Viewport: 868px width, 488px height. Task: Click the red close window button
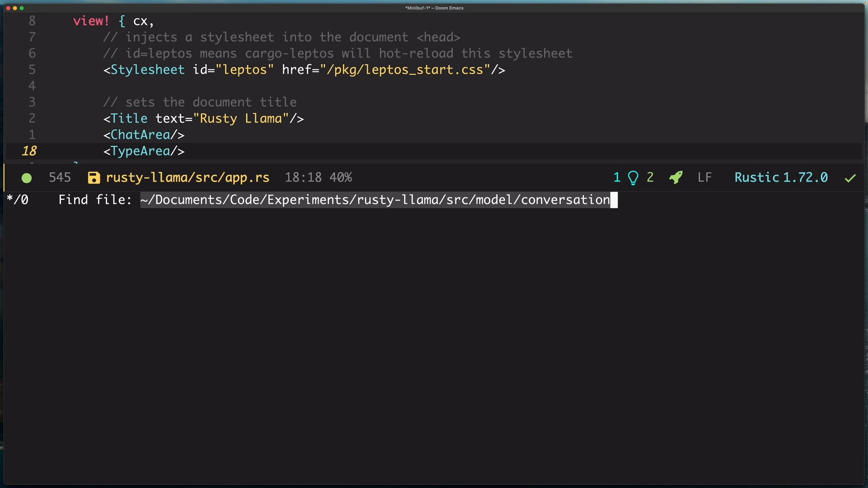click(8, 8)
